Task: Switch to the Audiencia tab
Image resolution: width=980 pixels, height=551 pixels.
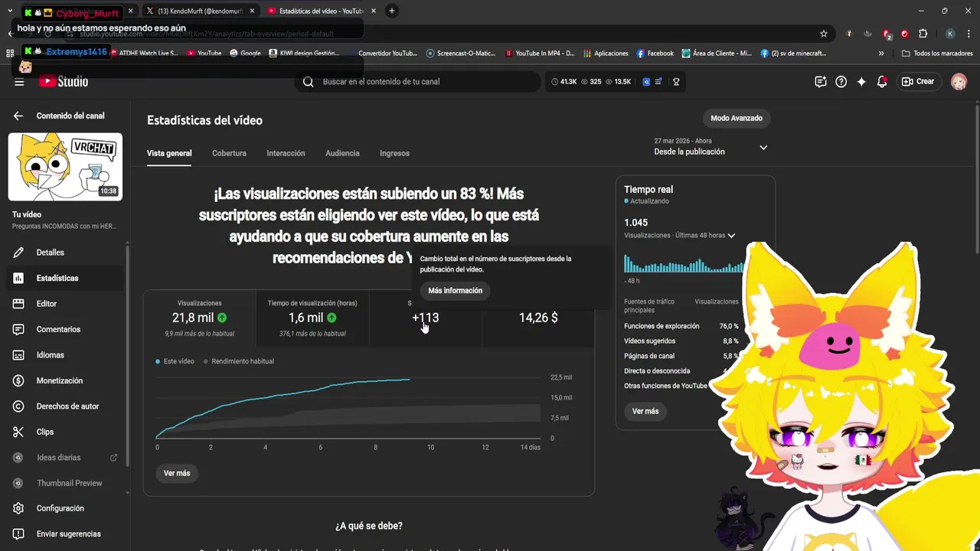Action: (x=342, y=153)
